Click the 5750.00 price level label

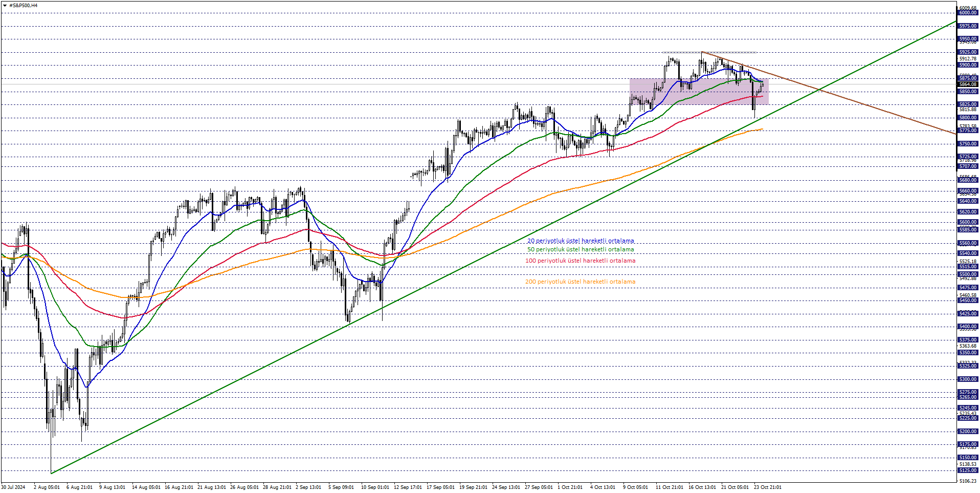968,144
